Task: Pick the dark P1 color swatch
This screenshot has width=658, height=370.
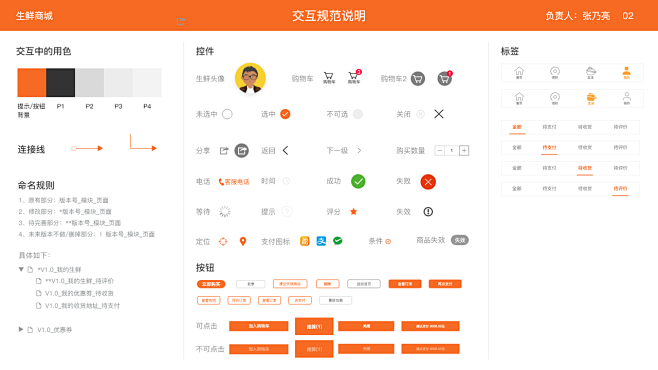Action: (60, 83)
